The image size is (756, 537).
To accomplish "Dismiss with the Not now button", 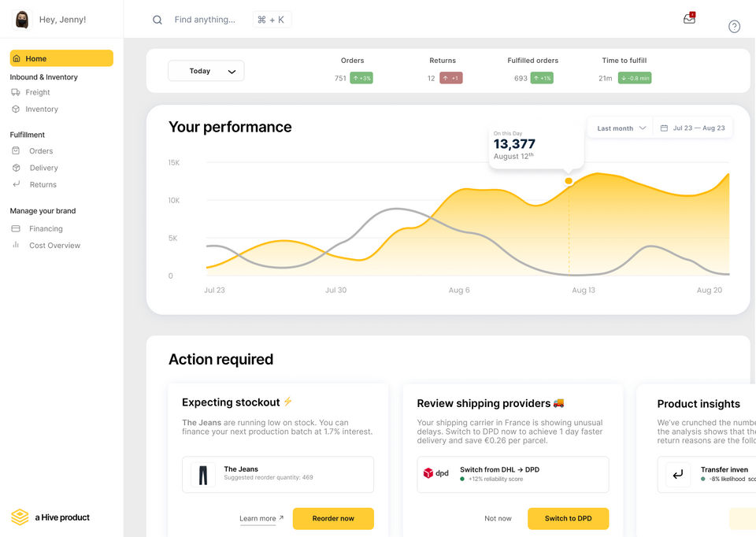I will coord(498,518).
